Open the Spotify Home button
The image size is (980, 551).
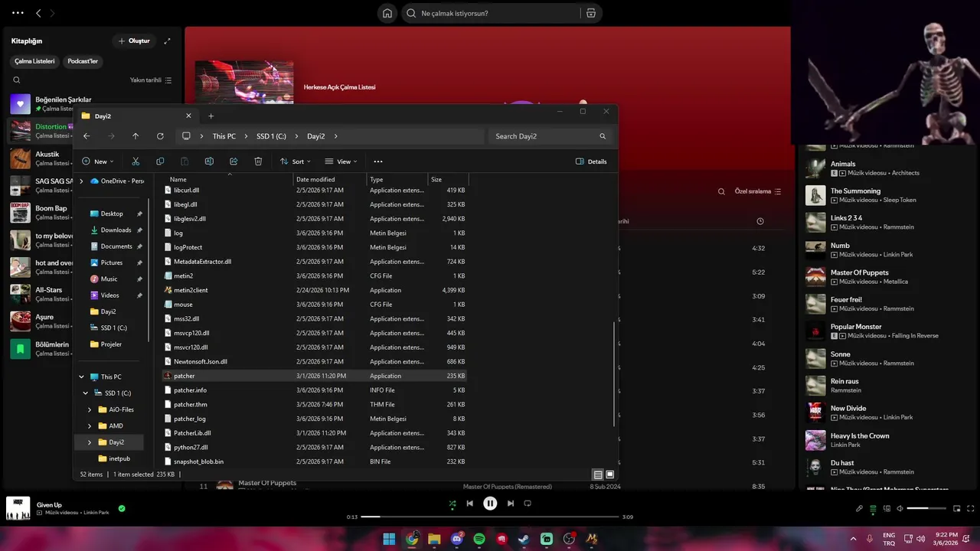coord(387,13)
